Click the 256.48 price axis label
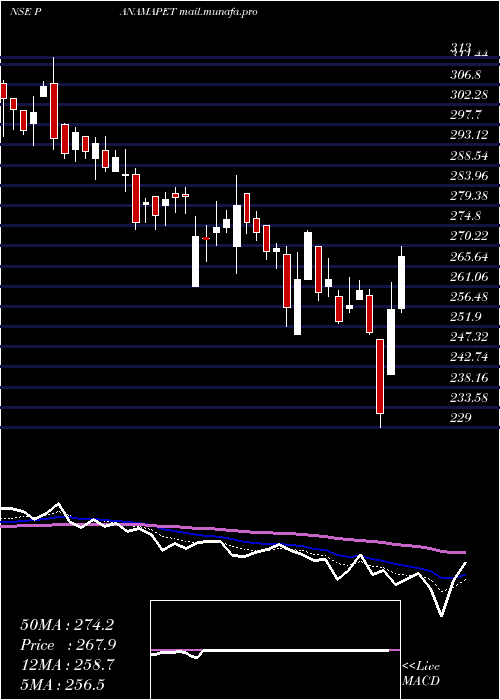Screen dimensions: 500x700 (x=468, y=297)
